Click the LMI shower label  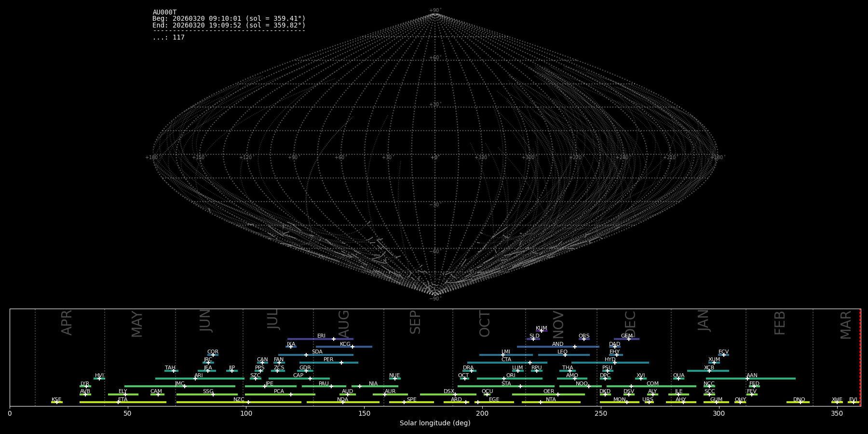point(505,352)
